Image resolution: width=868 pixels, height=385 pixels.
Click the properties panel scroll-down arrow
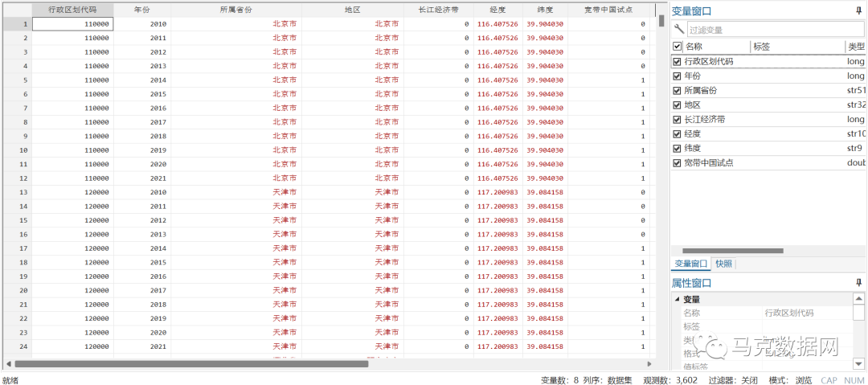pos(858,363)
